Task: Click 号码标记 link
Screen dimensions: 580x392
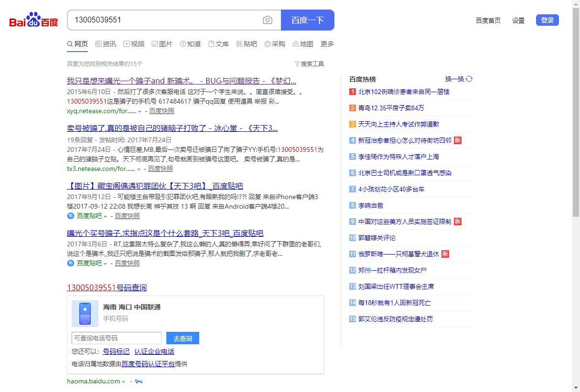Action: [x=116, y=351]
